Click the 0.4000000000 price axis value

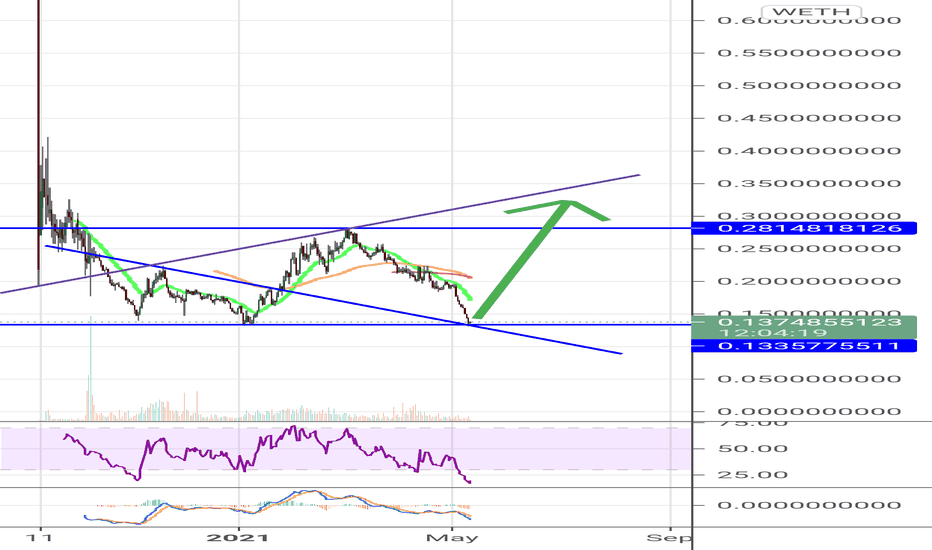[x=810, y=151]
